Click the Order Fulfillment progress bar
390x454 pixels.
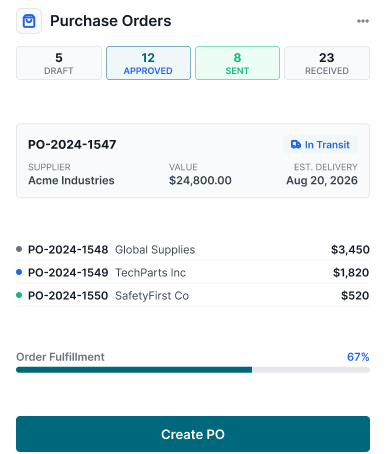[x=193, y=370]
